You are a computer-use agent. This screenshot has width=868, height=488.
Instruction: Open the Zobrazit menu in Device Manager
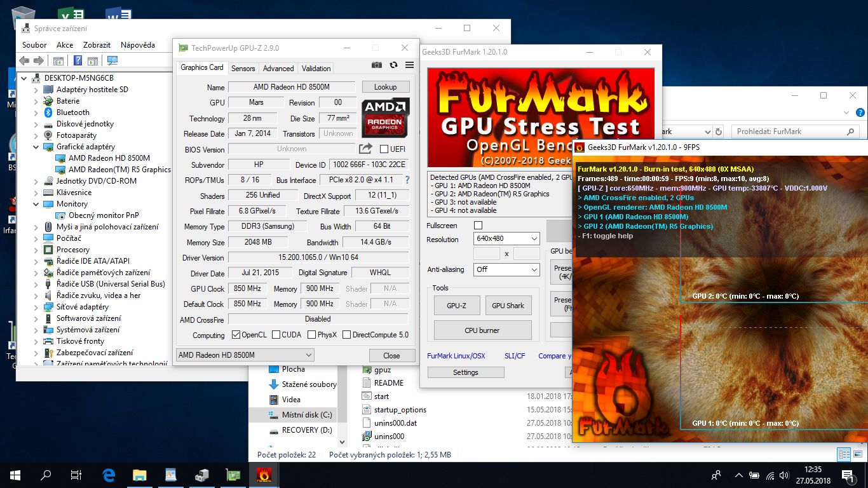click(97, 45)
